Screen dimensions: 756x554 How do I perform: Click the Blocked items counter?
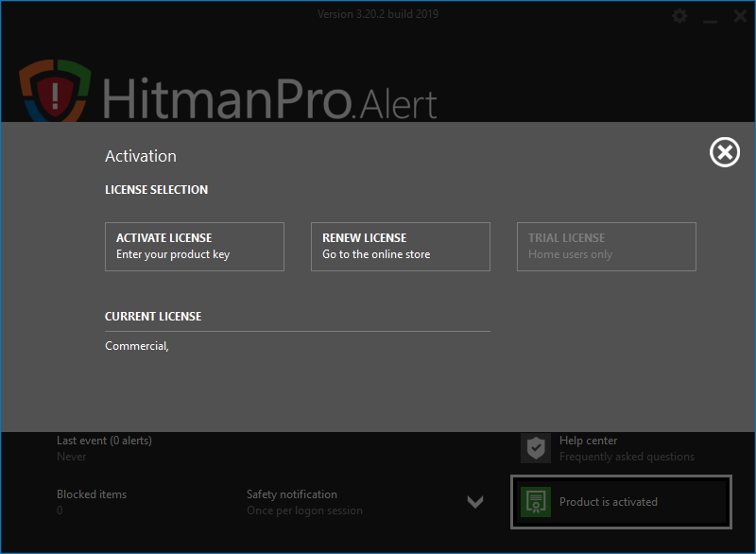[x=92, y=502]
